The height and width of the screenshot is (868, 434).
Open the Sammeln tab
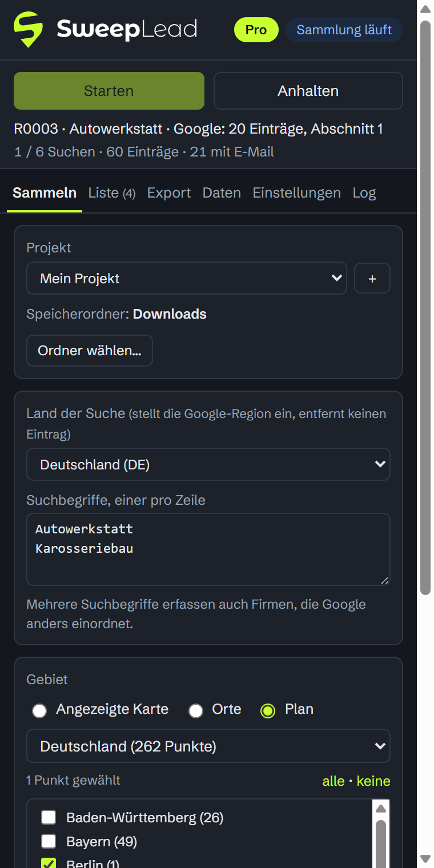point(45,193)
